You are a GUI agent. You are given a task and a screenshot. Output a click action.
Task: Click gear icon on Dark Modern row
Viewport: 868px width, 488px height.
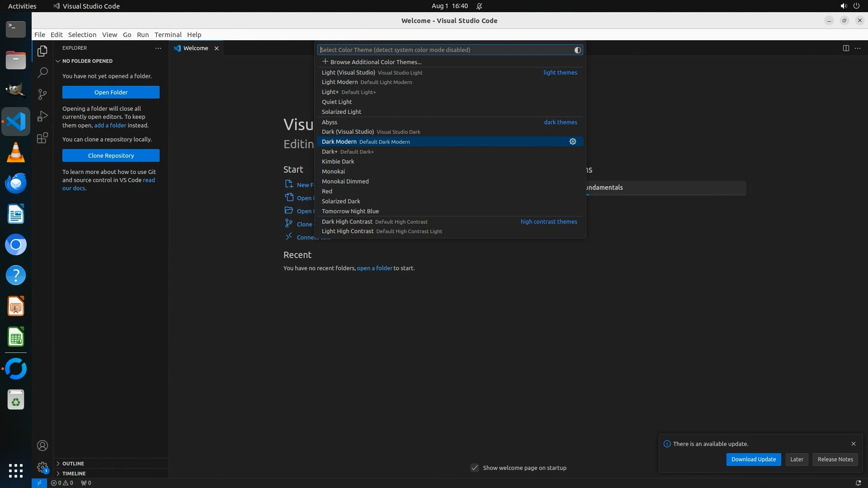[573, 142]
